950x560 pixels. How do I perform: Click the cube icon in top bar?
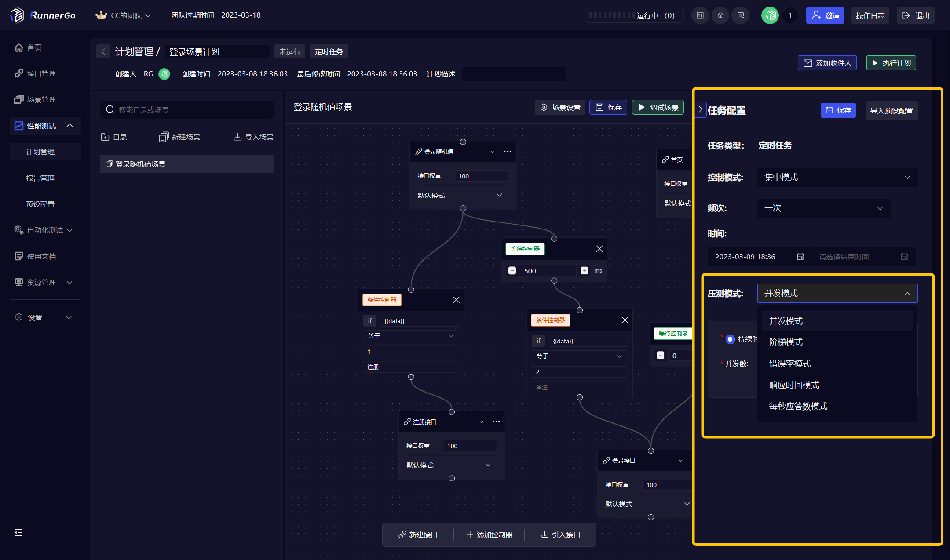720,15
